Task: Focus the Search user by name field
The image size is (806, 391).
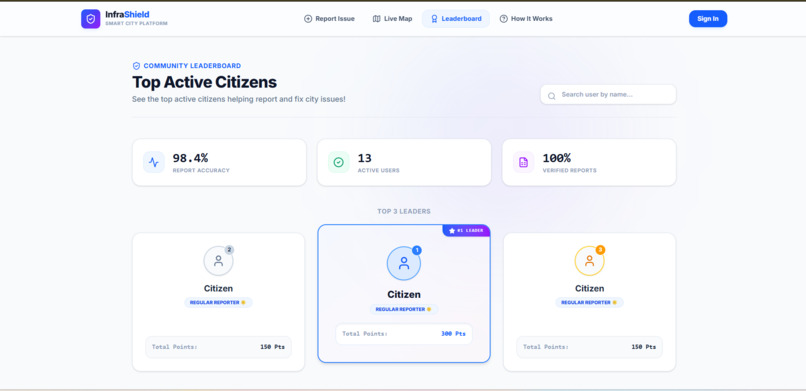Action: (x=608, y=95)
